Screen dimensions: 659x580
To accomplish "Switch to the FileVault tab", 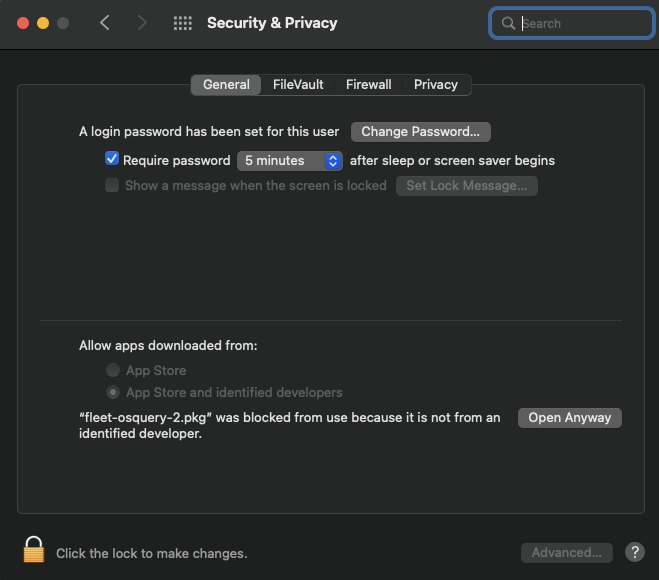I will tap(298, 84).
